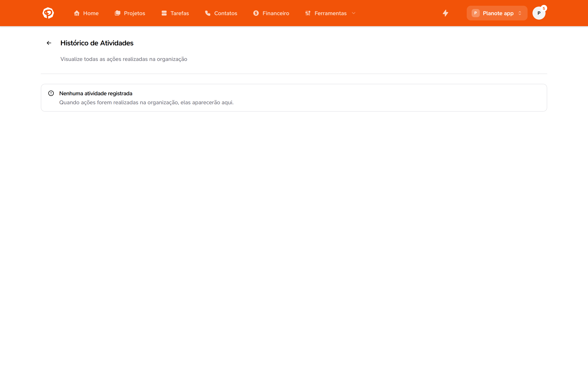
Task: Click the Histórico de Atividades heading
Action: pyautogui.click(x=97, y=43)
